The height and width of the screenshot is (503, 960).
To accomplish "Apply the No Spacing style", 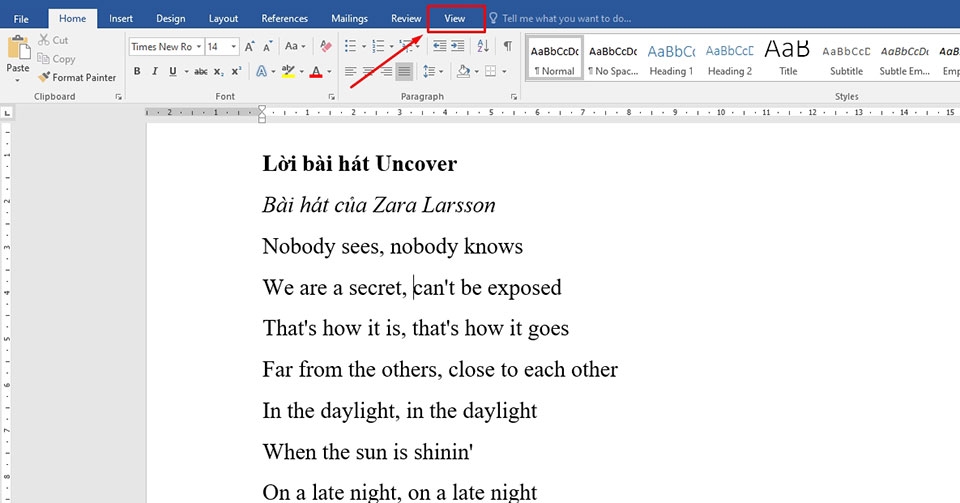I will pyautogui.click(x=613, y=58).
